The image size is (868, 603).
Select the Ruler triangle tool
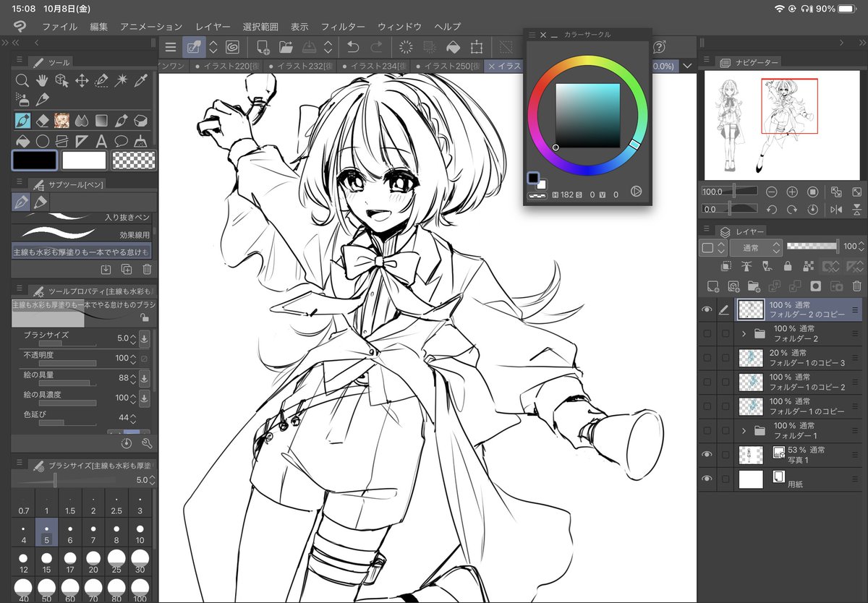point(82,140)
